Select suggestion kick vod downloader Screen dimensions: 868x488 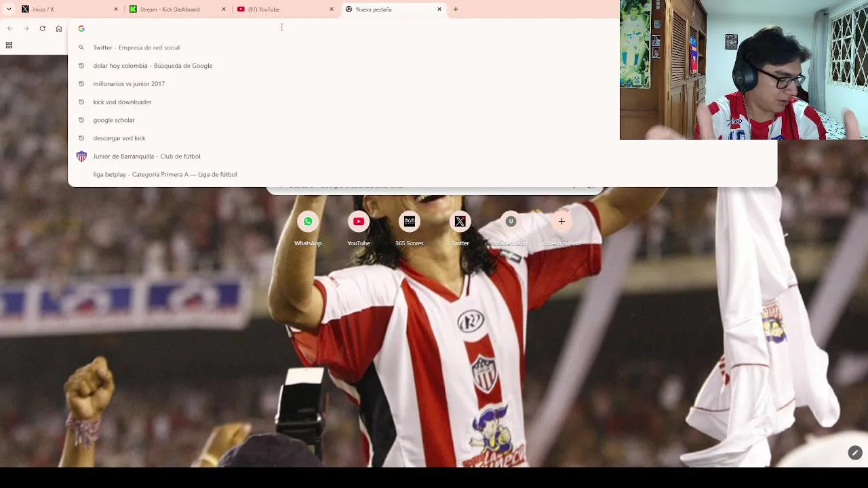pyautogui.click(x=422, y=102)
